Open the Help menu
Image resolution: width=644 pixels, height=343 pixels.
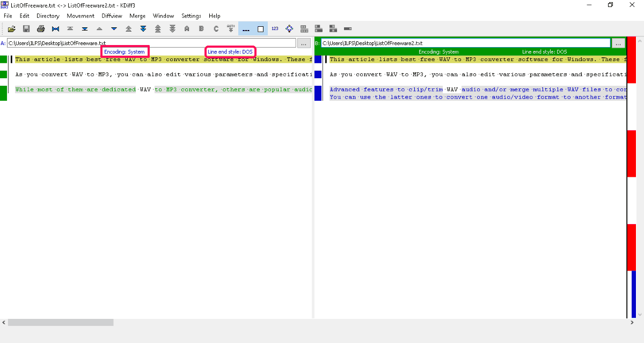click(x=215, y=16)
